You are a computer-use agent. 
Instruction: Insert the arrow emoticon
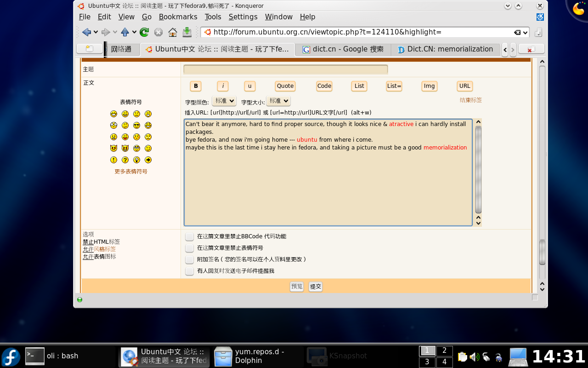[148, 160]
